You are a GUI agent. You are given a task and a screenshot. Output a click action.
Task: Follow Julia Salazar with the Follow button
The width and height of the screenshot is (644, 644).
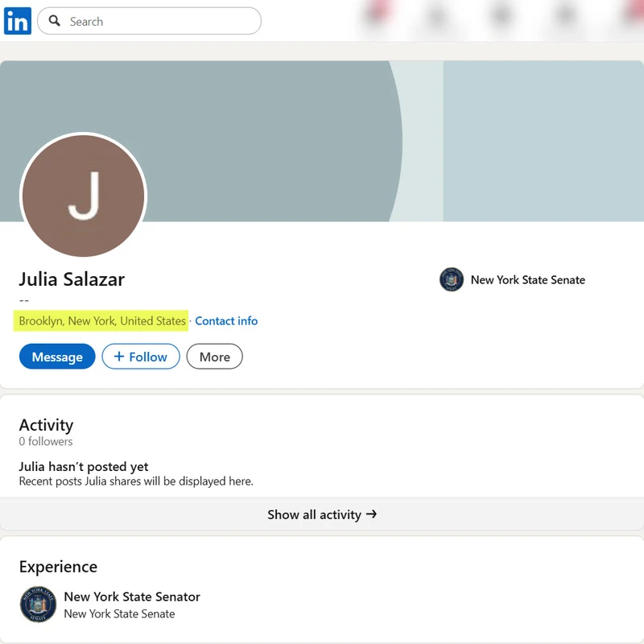point(140,357)
